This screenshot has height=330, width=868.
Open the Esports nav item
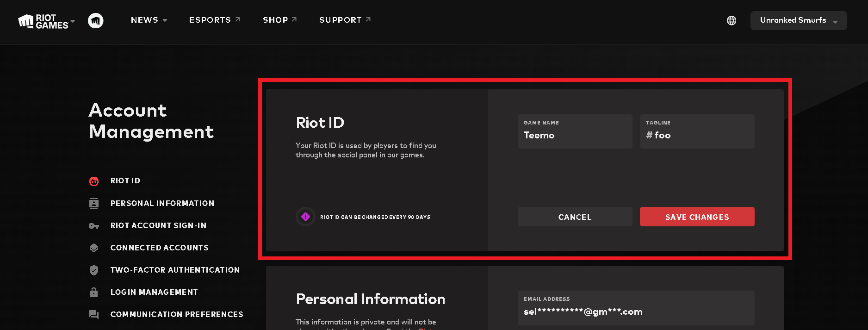pos(215,20)
